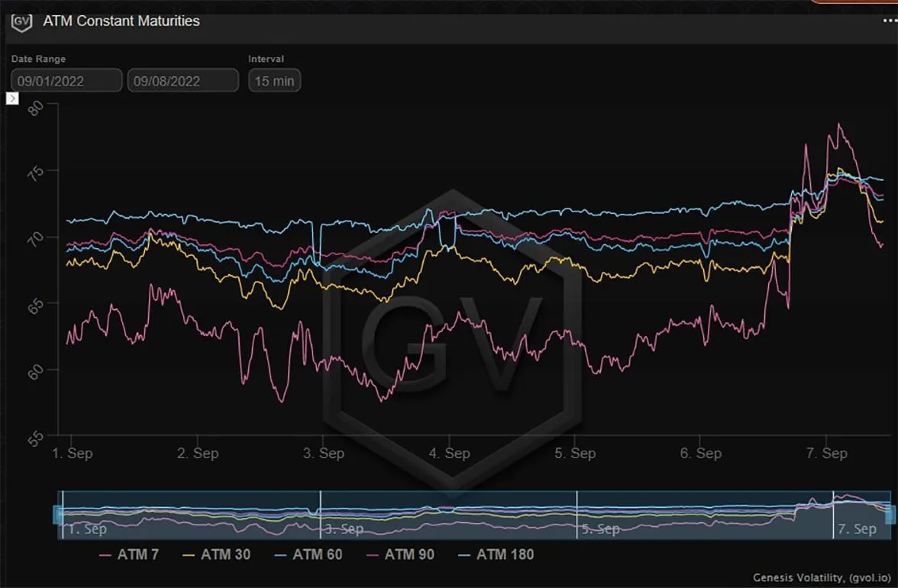The width and height of the screenshot is (898, 588).
Task: Click the GV logo icon beside the title
Action: (x=21, y=22)
